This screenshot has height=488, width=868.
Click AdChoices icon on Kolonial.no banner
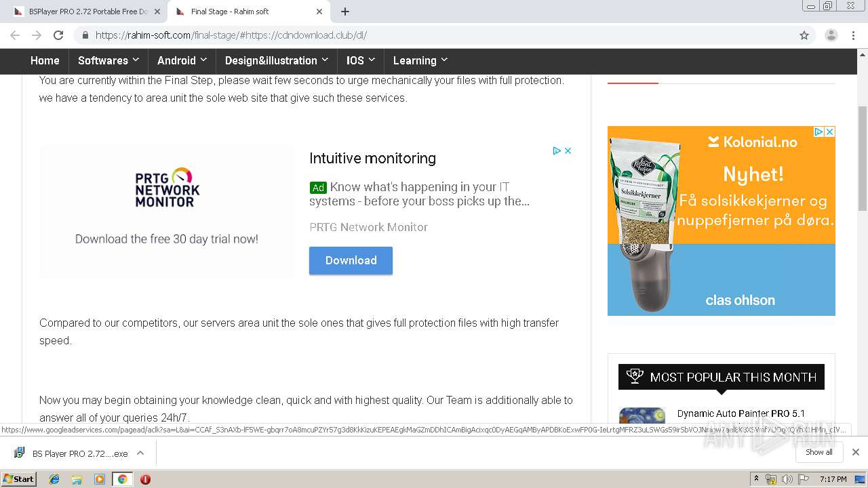tap(818, 131)
